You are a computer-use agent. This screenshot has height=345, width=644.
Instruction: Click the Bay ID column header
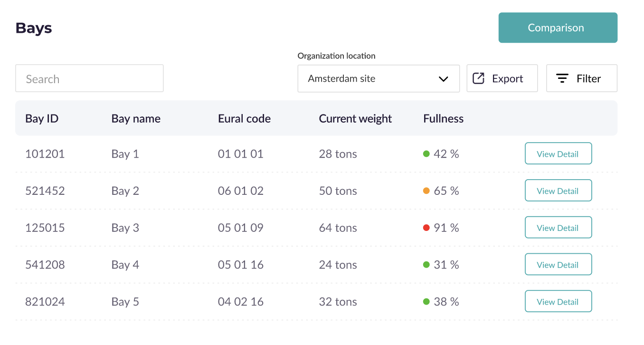click(42, 118)
